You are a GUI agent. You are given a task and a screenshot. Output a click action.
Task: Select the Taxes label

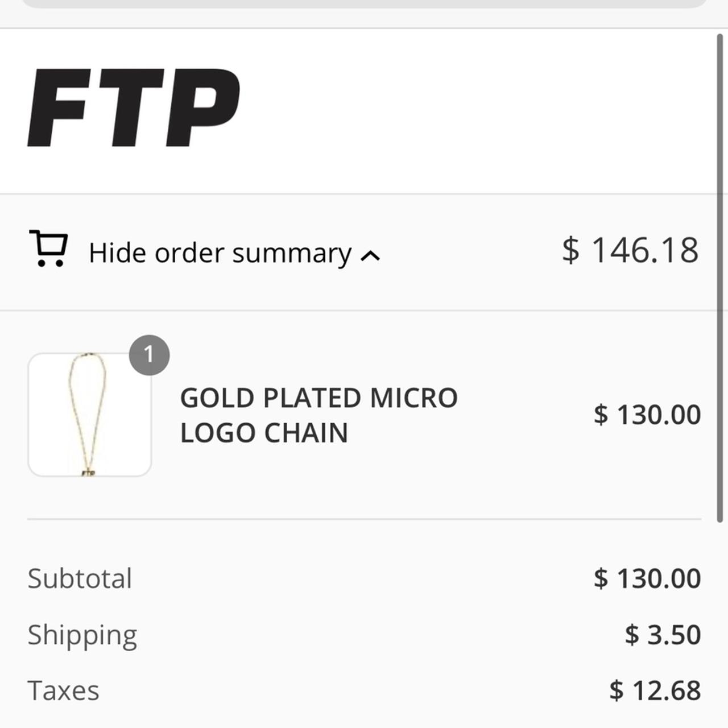[x=64, y=690]
